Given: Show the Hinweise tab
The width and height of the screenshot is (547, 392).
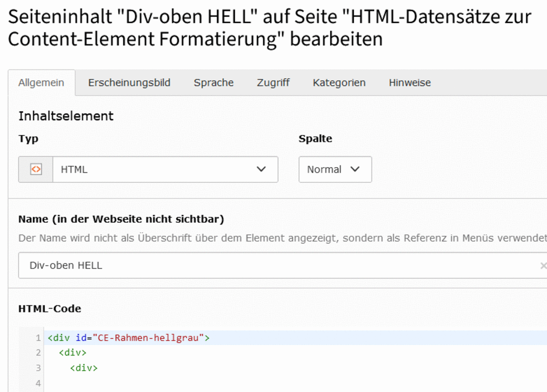Looking at the screenshot, I should 409,83.
